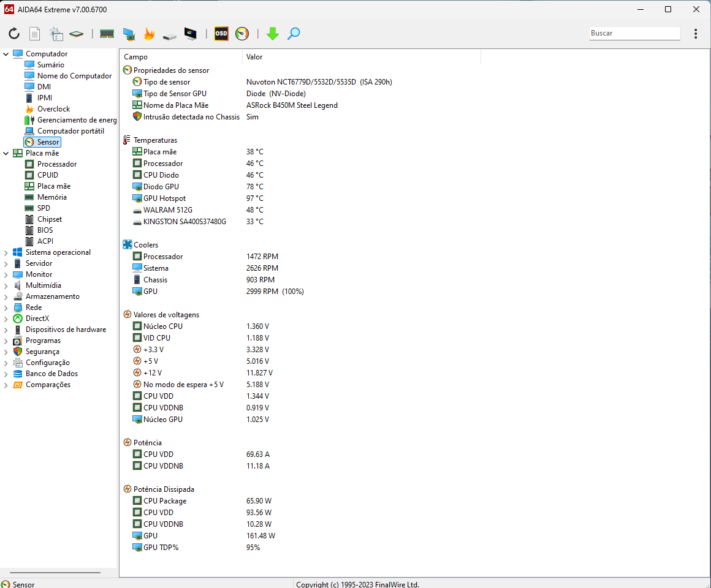The image size is (711, 588).
Task: Select the +12 V voltage row
Action: tap(202, 373)
